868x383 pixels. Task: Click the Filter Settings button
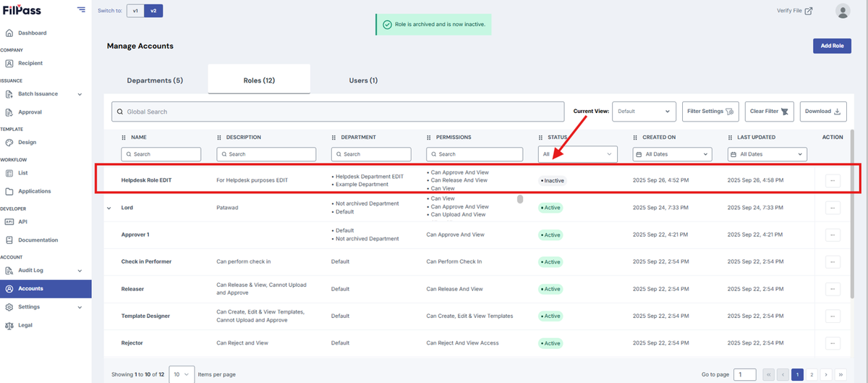point(710,111)
